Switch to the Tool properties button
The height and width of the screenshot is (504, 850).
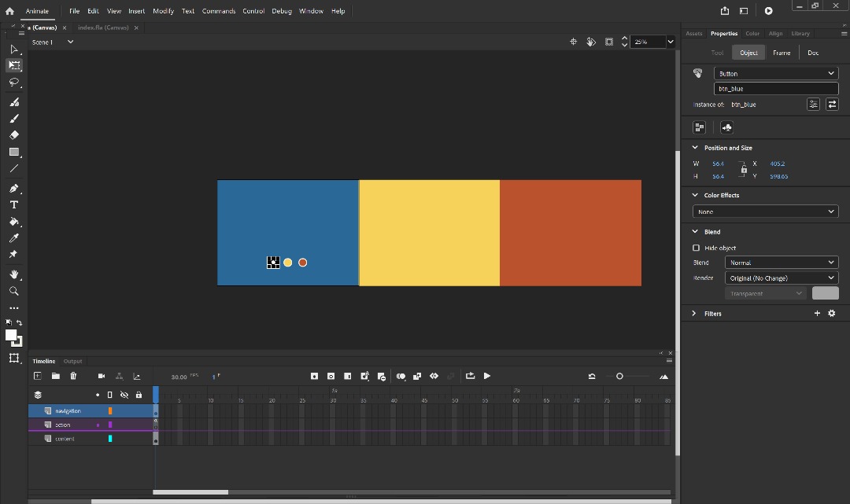(717, 53)
